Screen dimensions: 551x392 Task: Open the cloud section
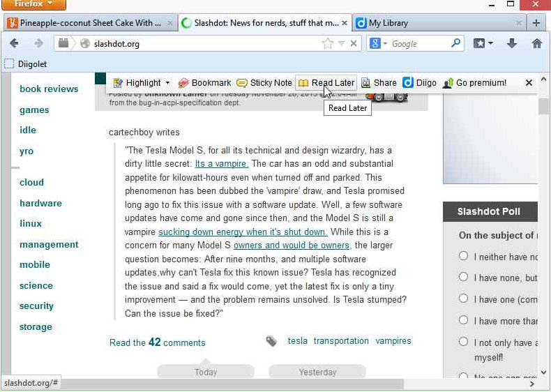coord(31,183)
